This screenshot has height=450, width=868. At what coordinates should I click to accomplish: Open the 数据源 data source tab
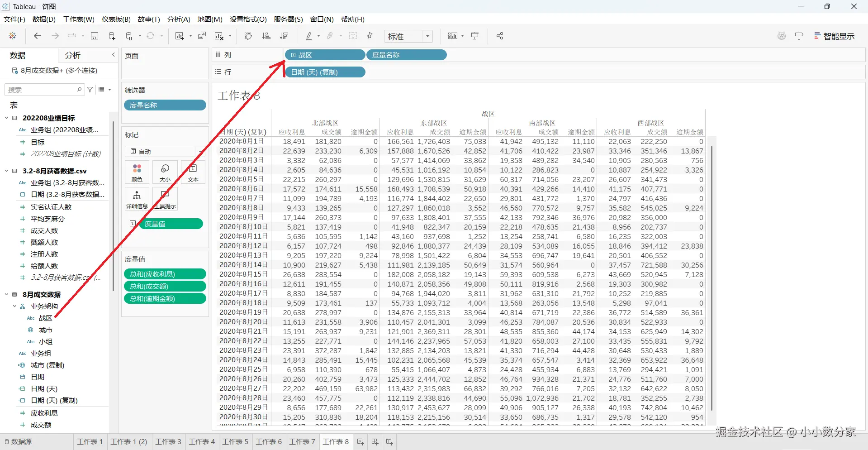18,442
